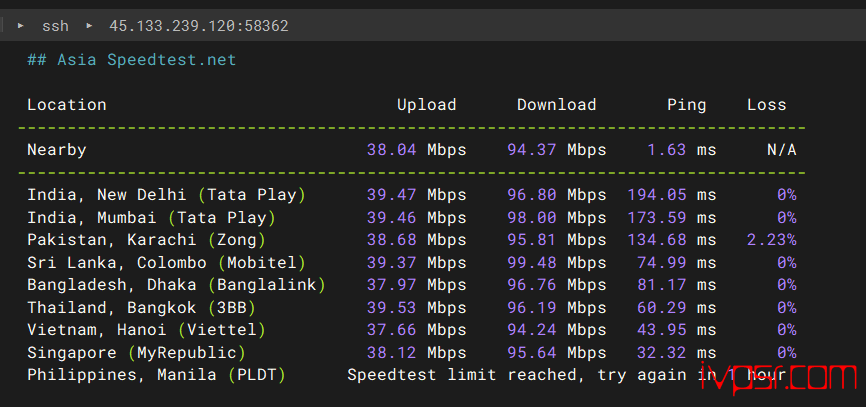This screenshot has height=407, width=866.
Task: Click 'Philippines, Manila (PLDT)' row
Action: click(x=156, y=376)
